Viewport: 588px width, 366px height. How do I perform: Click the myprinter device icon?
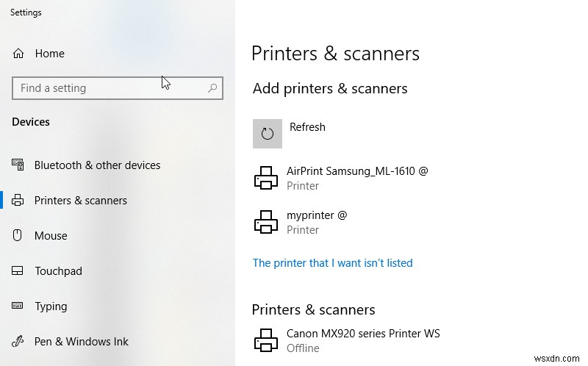coord(266,222)
